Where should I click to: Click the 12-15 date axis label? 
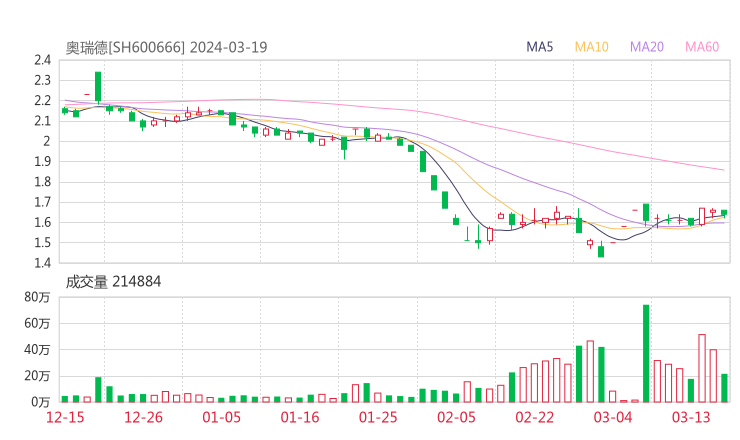point(65,417)
